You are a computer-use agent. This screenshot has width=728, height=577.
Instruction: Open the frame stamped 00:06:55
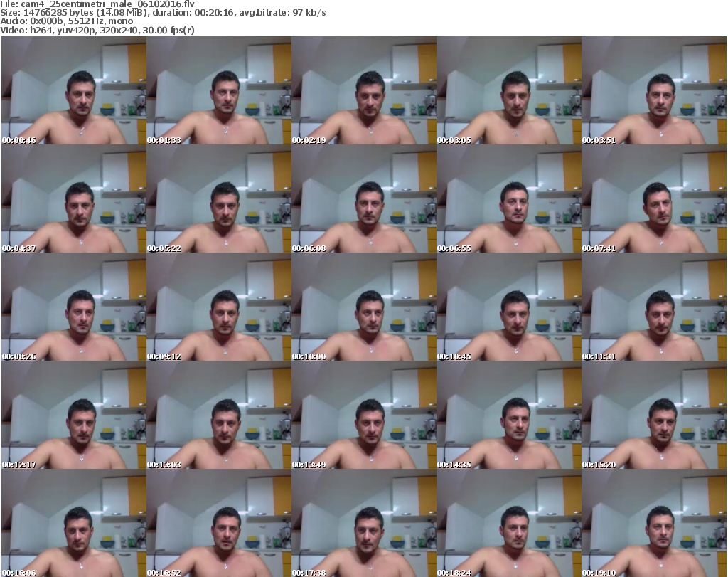point(509,198)
